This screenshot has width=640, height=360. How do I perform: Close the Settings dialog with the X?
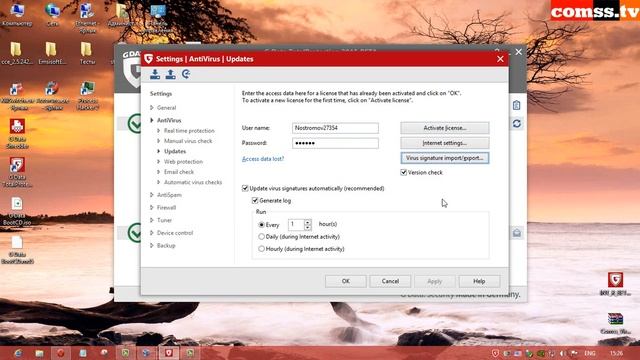pos(500,59)
